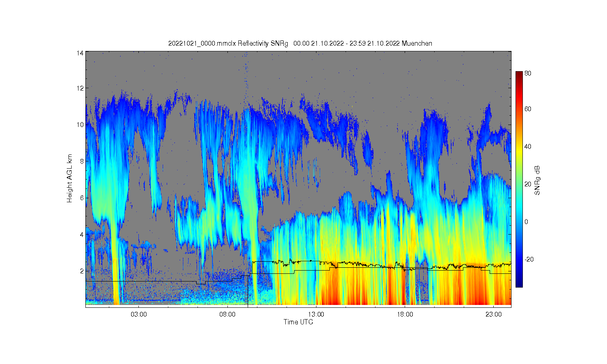Click the colorbar value 20 label
The image size is (607, 364).
[528, 184]
